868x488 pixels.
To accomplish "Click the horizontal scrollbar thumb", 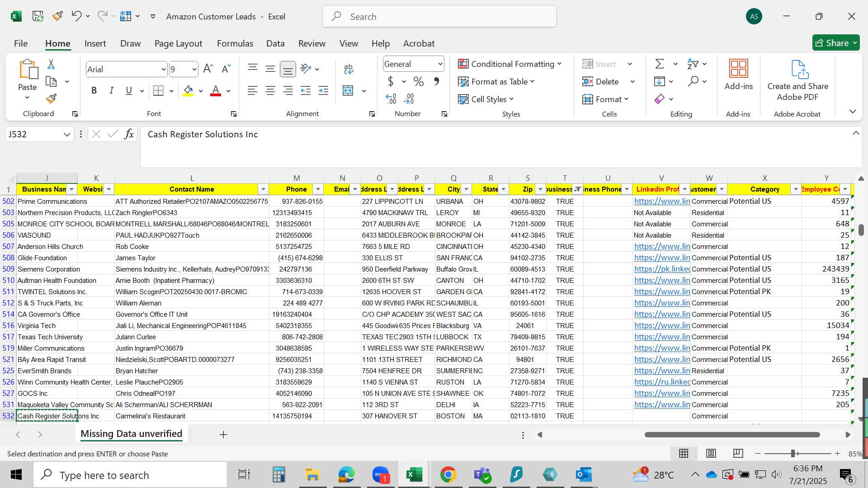I will pyautogui.click(x=732, y=435).
